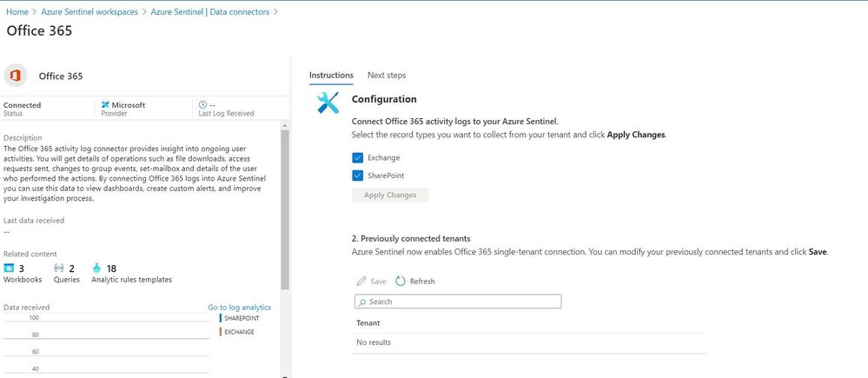Viewport: 868px width, 378px height.
Task: Click the Configuration wrench tools icon
Action: (x=328, y=103)
